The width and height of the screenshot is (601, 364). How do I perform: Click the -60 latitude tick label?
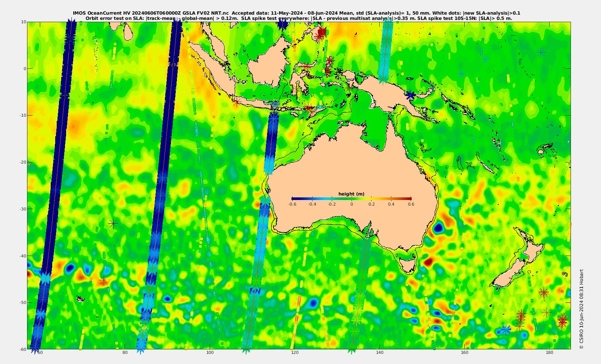point(23,349)
